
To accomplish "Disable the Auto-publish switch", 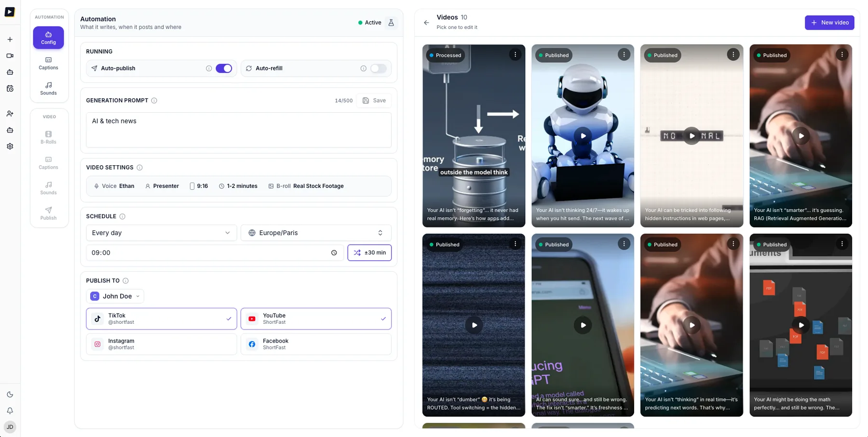I will (224, 68).
